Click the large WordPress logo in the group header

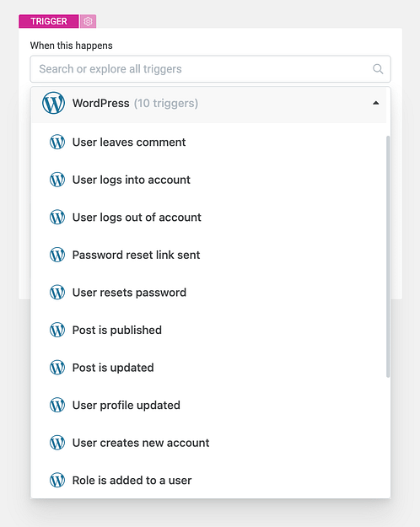click(53, 103)
